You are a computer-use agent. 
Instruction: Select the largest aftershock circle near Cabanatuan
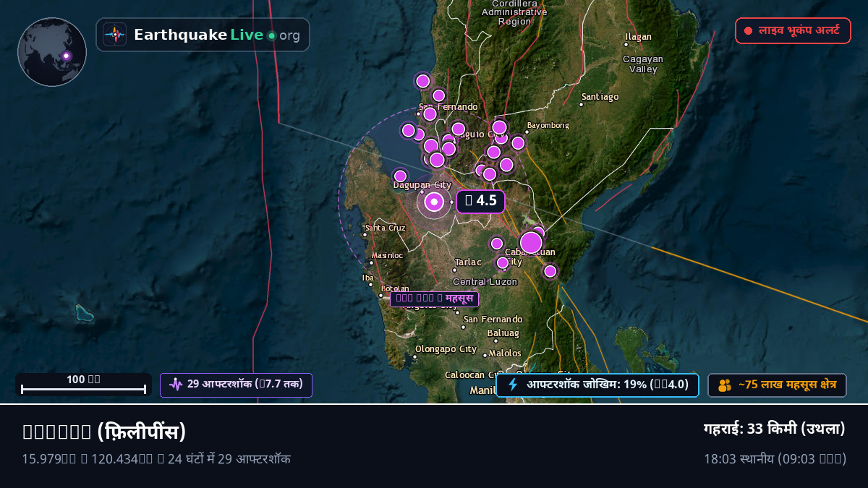pos(531,242)
